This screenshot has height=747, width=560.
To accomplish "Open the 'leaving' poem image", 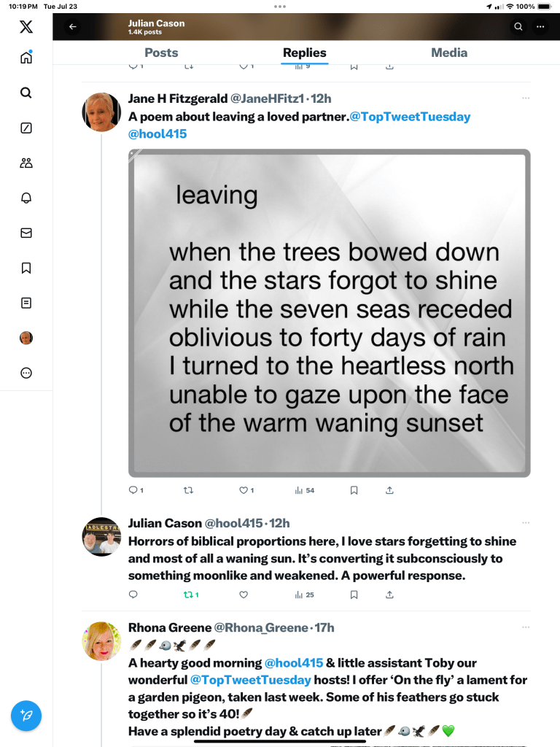I will tap(329, 313).
